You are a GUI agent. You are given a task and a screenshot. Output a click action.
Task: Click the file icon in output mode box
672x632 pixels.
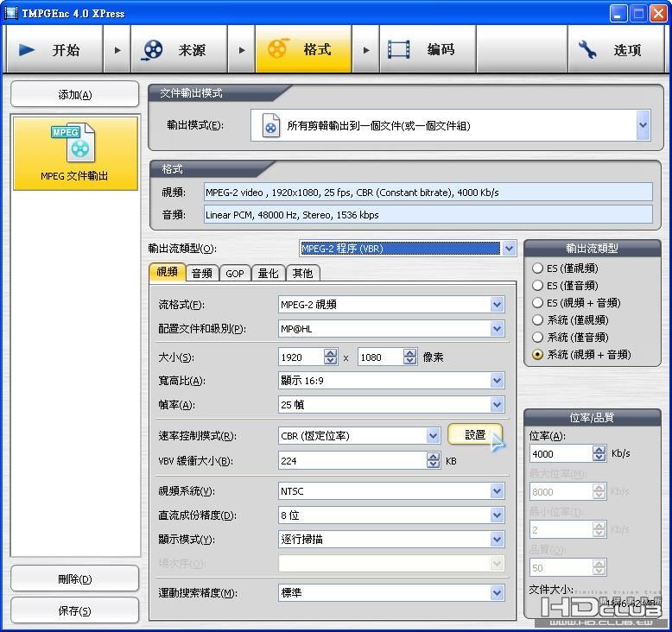click(x=271, y=125)
